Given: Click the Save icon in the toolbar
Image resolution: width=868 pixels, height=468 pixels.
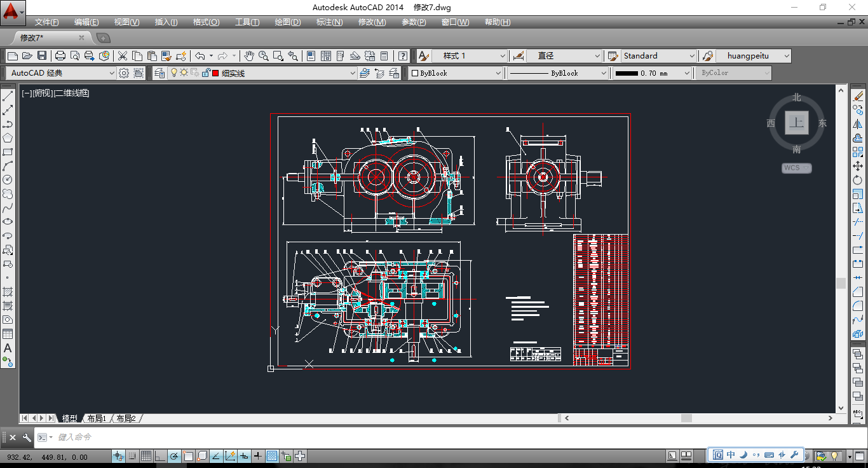Looking at the screenshot, I should tap(42, 56).
